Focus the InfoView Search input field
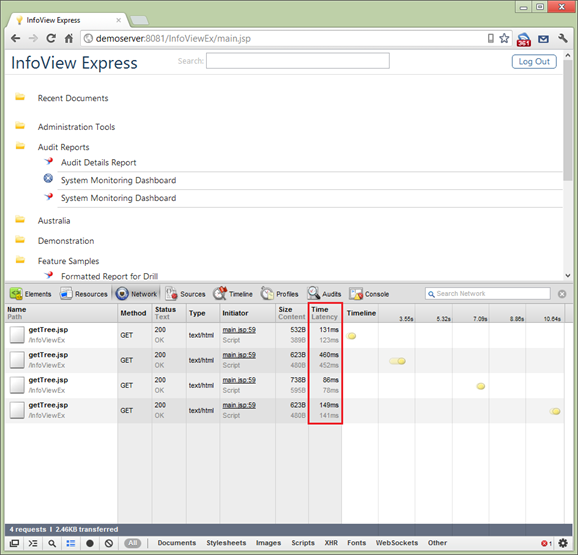Image resolution: width=578 pixels, height=555 pixels. point(297,61)
